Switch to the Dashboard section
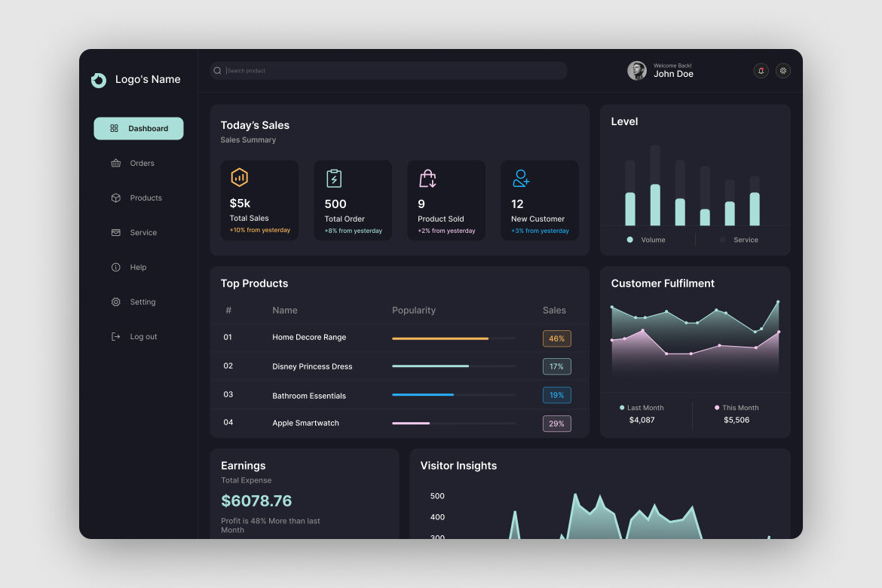 [x=138, y=128]
